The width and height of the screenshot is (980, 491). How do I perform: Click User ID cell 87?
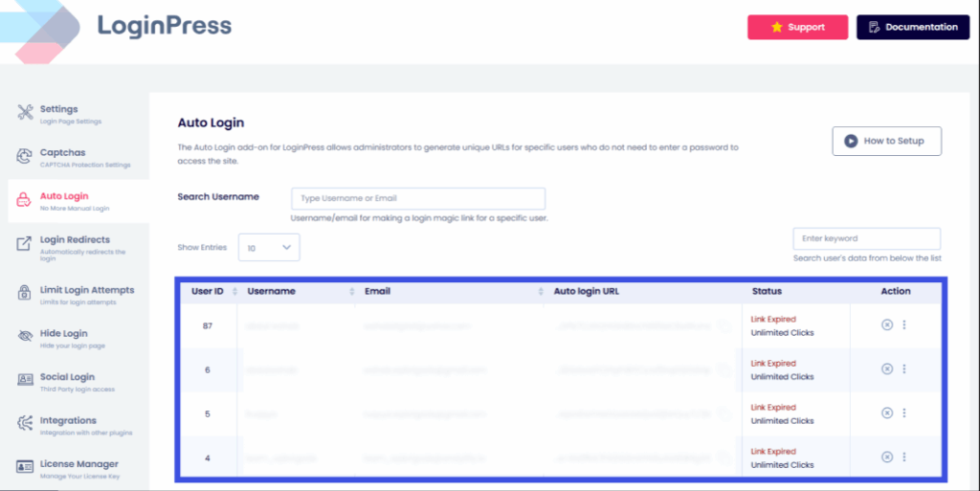[x=208, y=326]
